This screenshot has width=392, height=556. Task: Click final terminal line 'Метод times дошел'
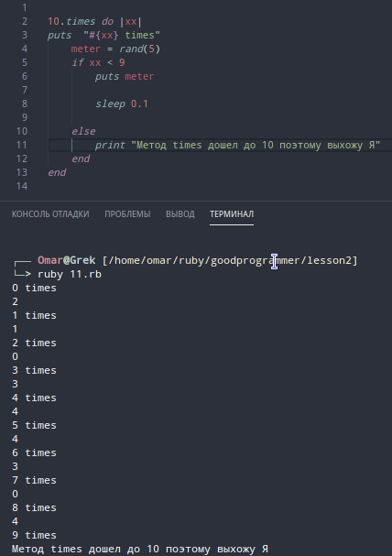click(x=140, y=550)
